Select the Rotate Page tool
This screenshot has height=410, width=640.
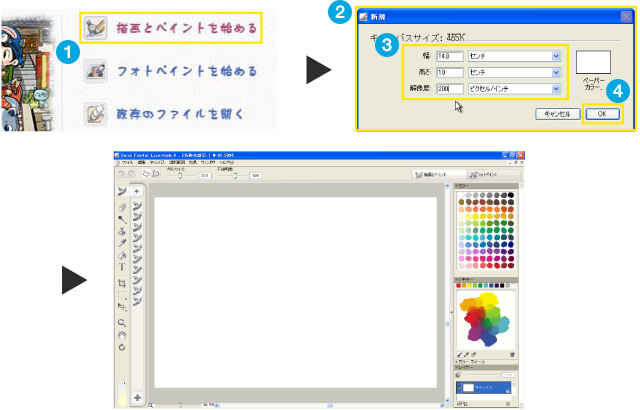[x=122, y=347]
